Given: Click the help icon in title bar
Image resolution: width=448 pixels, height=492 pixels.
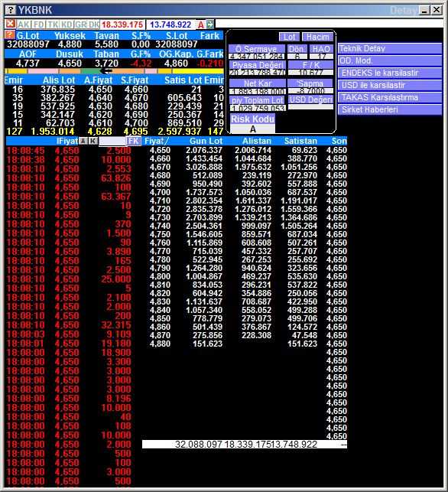Looking at the screenshot, I should [x=11, y=10].
